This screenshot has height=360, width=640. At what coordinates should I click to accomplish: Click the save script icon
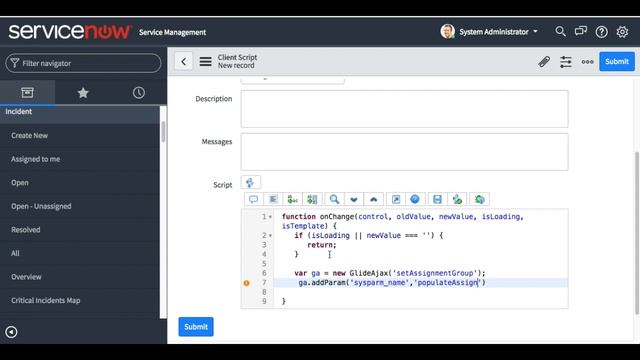pos(437,200)
